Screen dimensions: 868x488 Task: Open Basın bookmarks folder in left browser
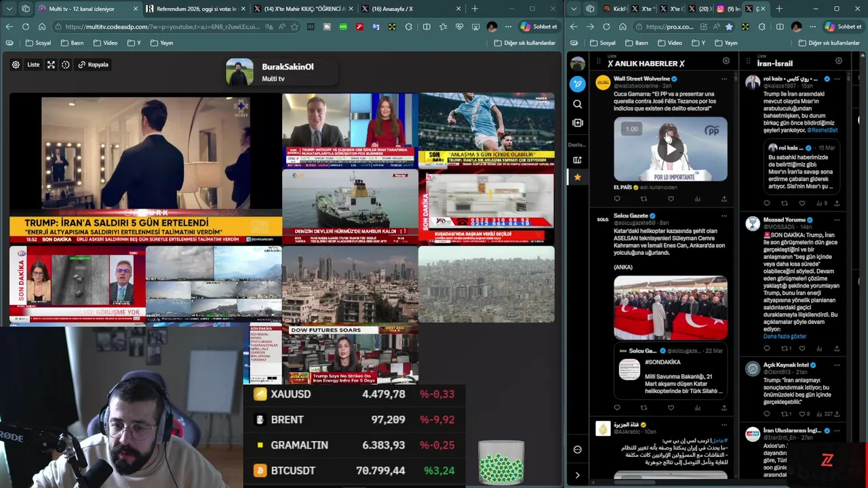[72, 43]
